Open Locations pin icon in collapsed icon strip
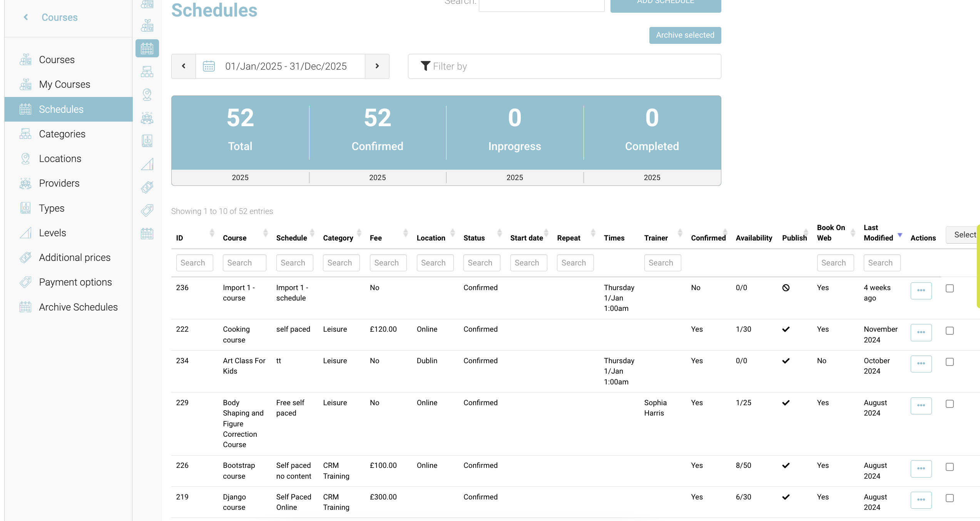Screen dimensions: 980x521 point(147,94)
